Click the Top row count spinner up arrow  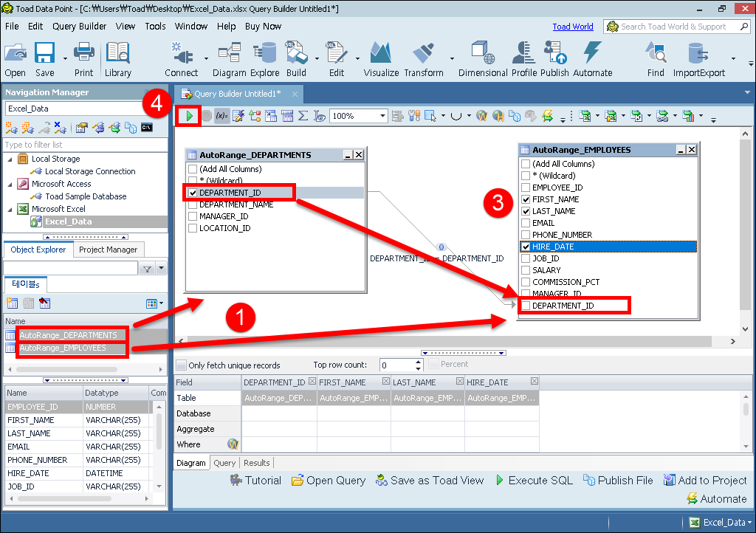[419, 362]
